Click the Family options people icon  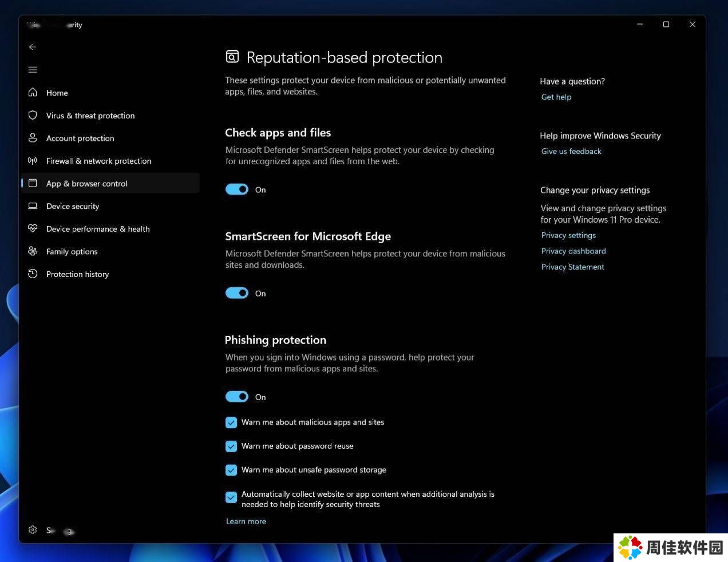[33, 251]
